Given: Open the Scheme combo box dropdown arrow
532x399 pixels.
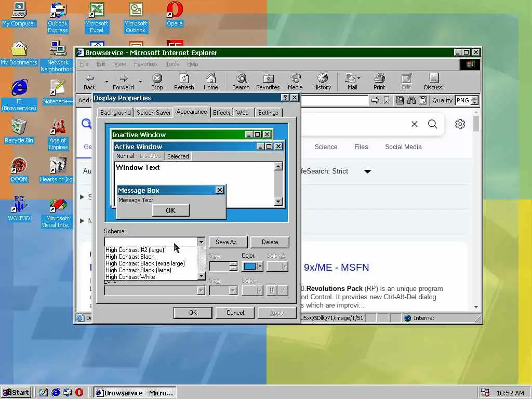Looking at the screenshot, I should pos(201,242).
